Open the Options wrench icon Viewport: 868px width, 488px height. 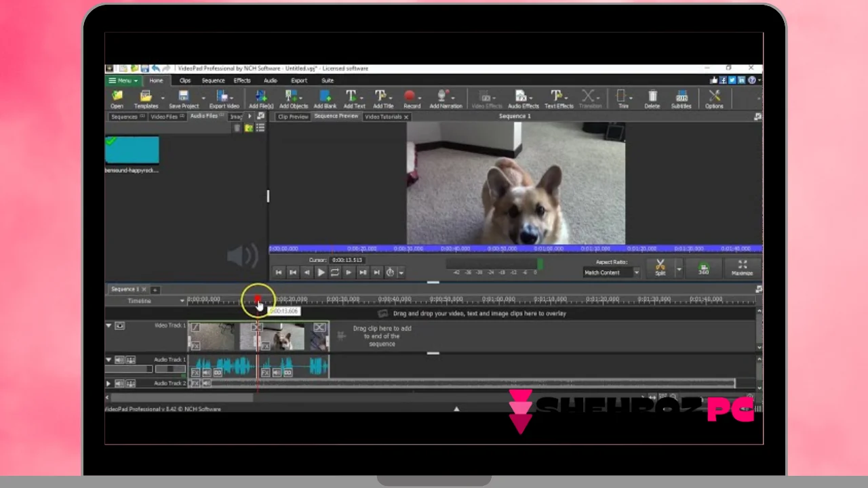[x=714, y=99]
